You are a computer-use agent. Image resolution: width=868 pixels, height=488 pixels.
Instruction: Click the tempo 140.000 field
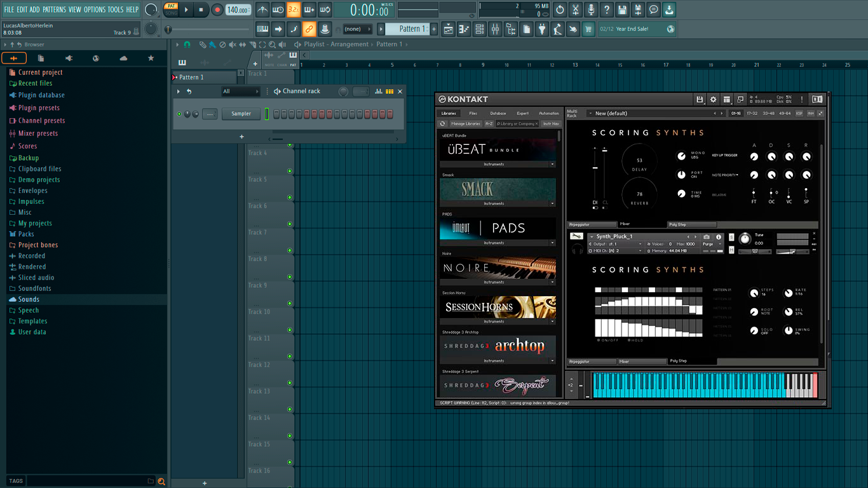coord(238,10)
